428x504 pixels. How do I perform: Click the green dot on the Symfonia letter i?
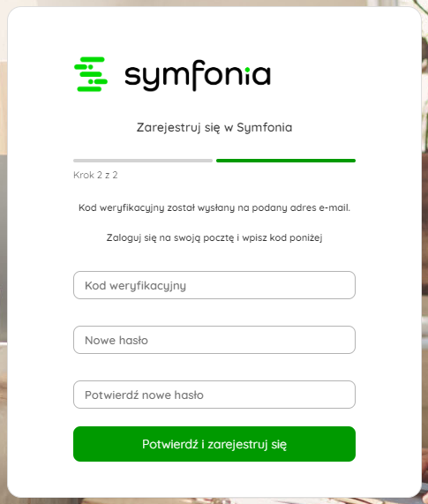point(247,70)
